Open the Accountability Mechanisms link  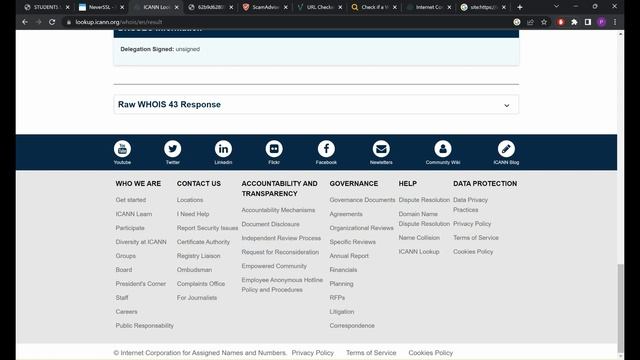pos(278,210)
